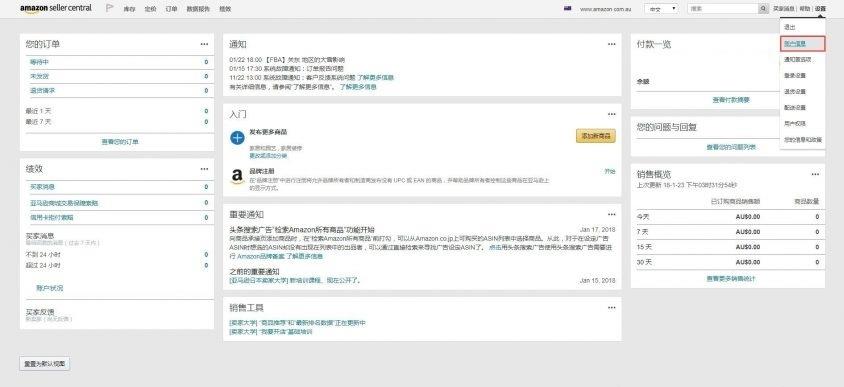Click 更改或添加分类 link
Viewport: 844px width, 387px height.
pyautogui.click(x=268, y=156)
